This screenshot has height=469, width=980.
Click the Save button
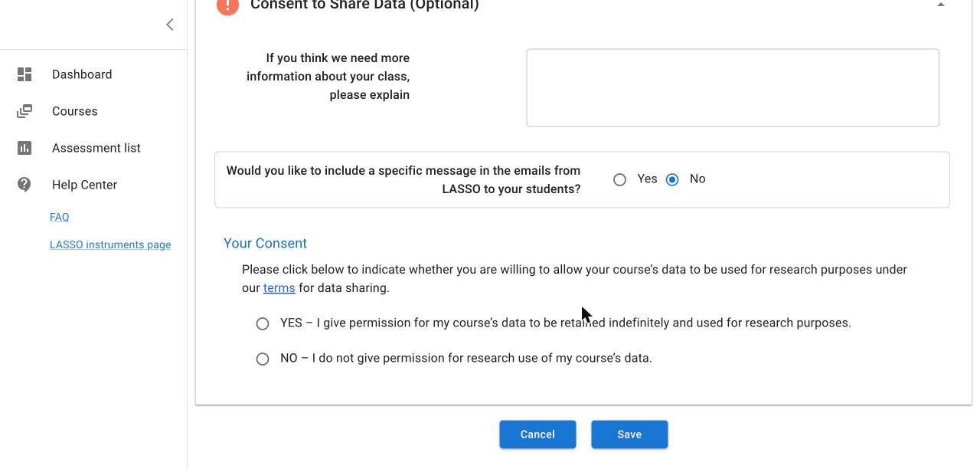629,435
